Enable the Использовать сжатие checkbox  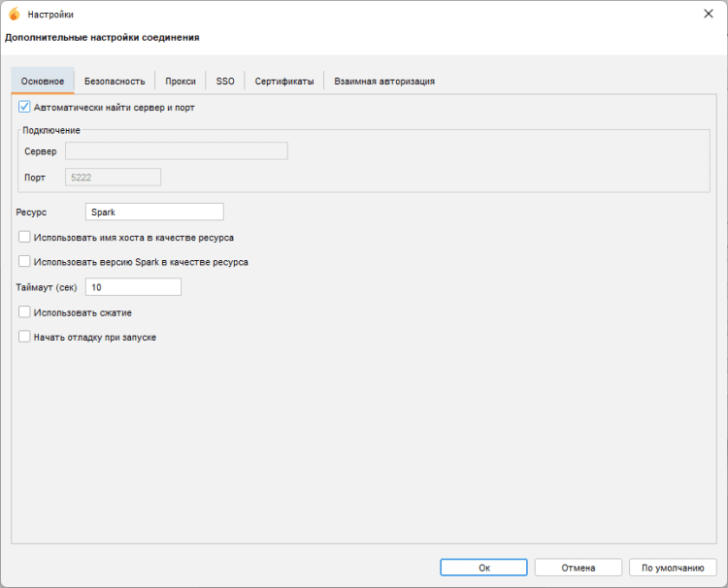(x=25, y=312)
